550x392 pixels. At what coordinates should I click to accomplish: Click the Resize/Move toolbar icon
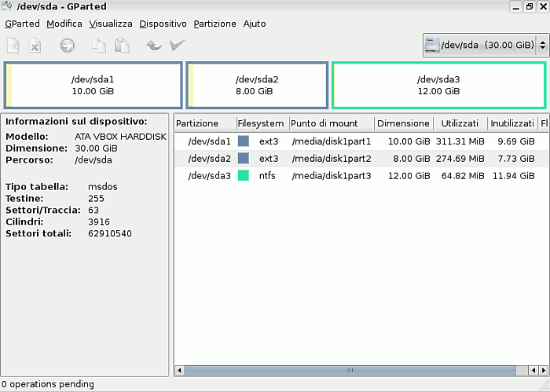pos(68,46)
